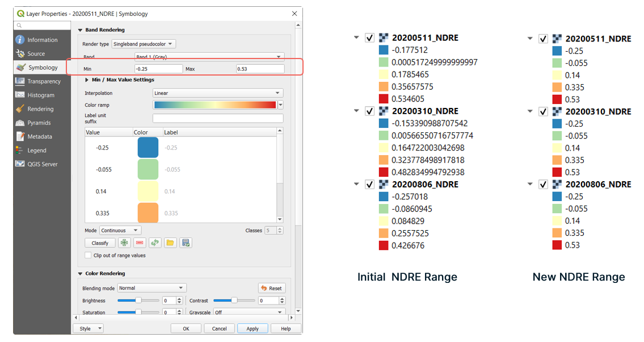Screen dimensions: 644x342
Task: Click the Max value input field
Action: tap(260, 69)
